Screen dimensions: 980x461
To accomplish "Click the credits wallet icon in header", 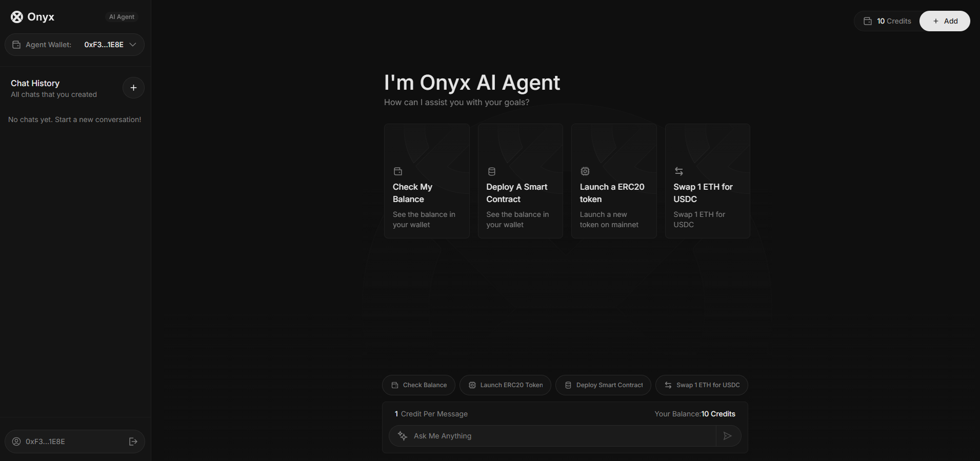I will pyautogui.click(x=868, y=21).
